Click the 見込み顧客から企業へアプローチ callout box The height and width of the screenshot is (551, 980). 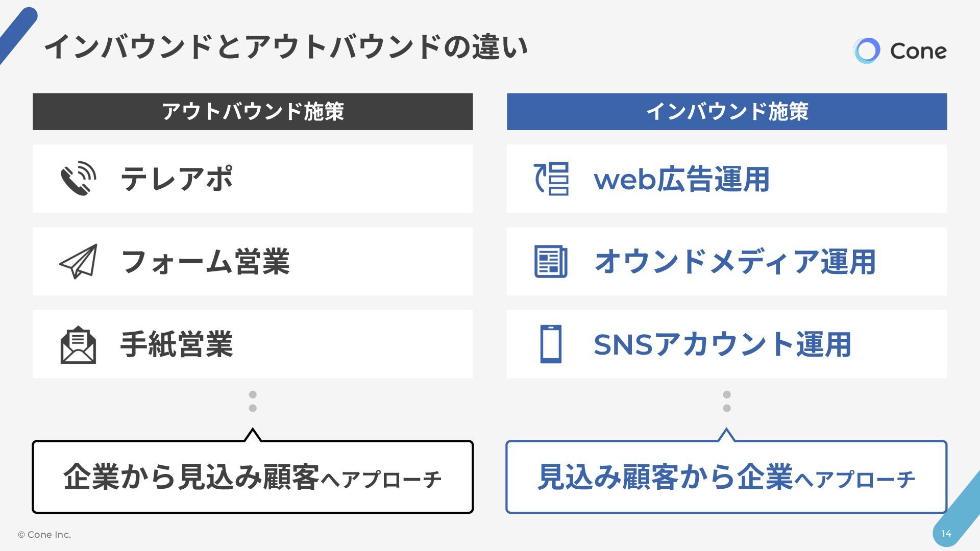tap(726, 477)
